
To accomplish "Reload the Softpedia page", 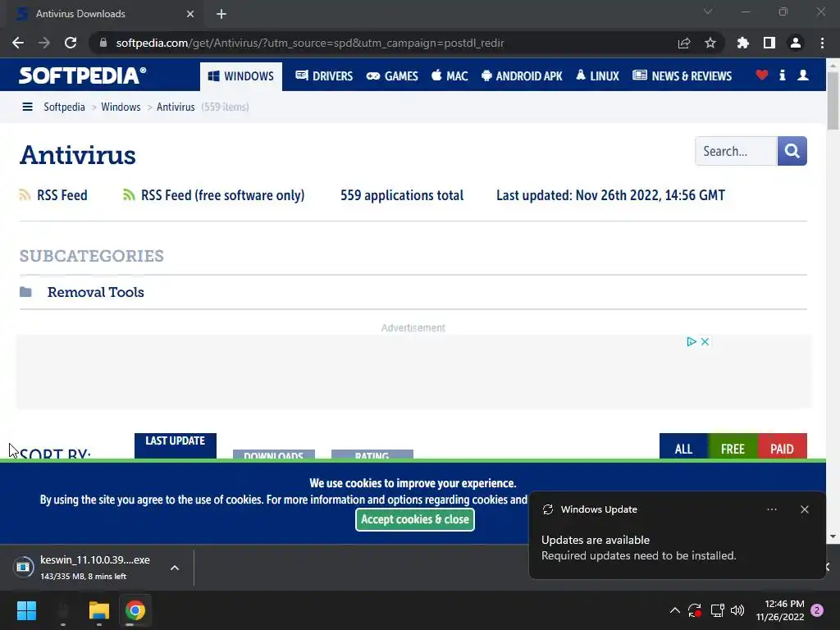I will (71, 43).
